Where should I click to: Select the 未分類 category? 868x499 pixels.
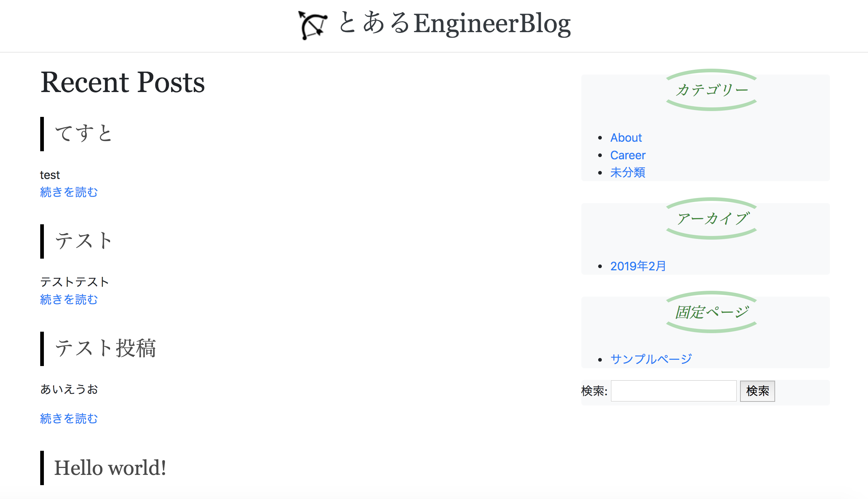click(x=628, y=172)
